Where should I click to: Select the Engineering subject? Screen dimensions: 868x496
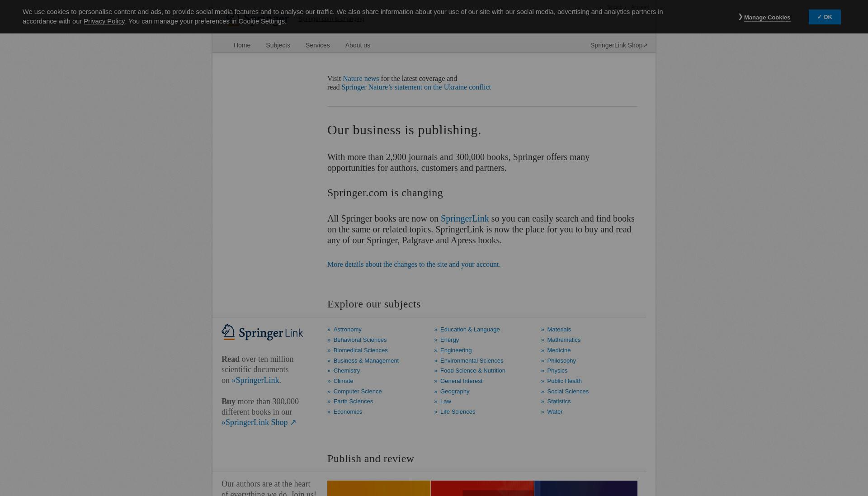(x=456, y=350)
